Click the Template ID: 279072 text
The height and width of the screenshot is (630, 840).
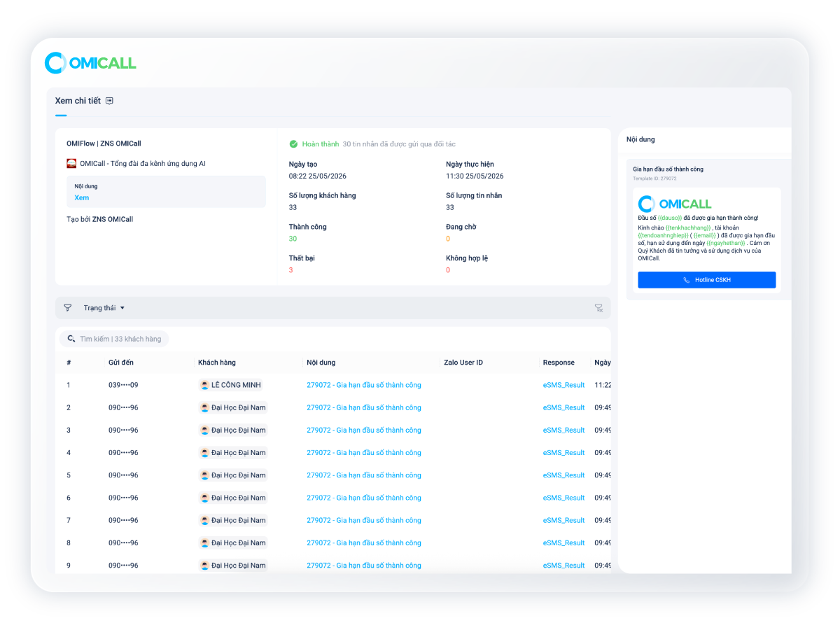coord(654,178)
